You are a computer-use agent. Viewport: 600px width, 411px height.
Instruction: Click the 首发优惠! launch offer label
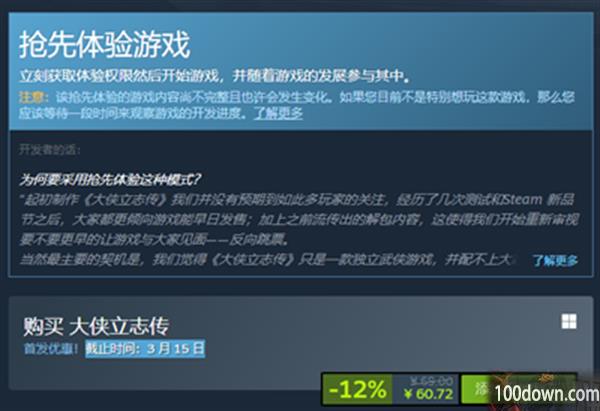51,349
